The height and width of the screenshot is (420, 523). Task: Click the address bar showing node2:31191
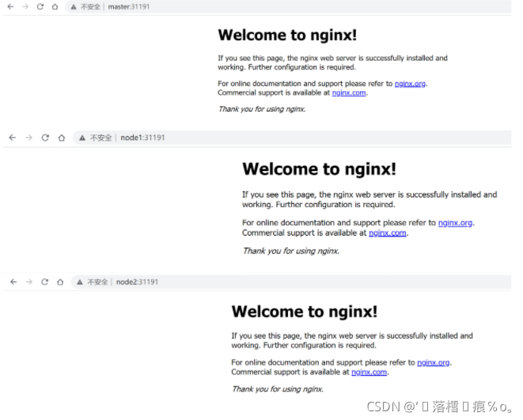coord(291,282)
